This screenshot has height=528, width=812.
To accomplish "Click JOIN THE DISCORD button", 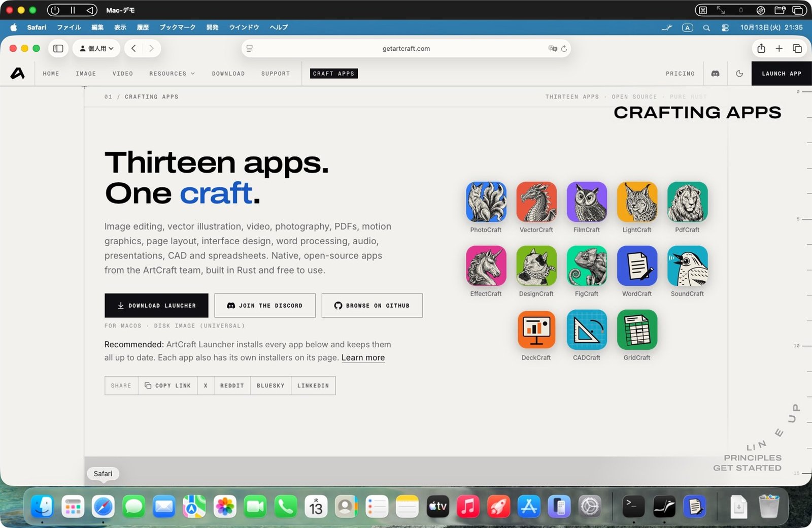I will [x=265, y=306].
